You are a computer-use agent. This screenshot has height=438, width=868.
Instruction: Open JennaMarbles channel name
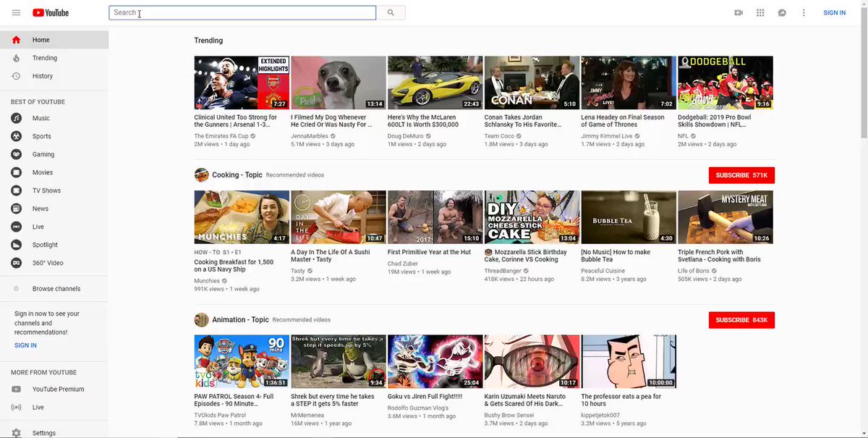tap(310, 136)
